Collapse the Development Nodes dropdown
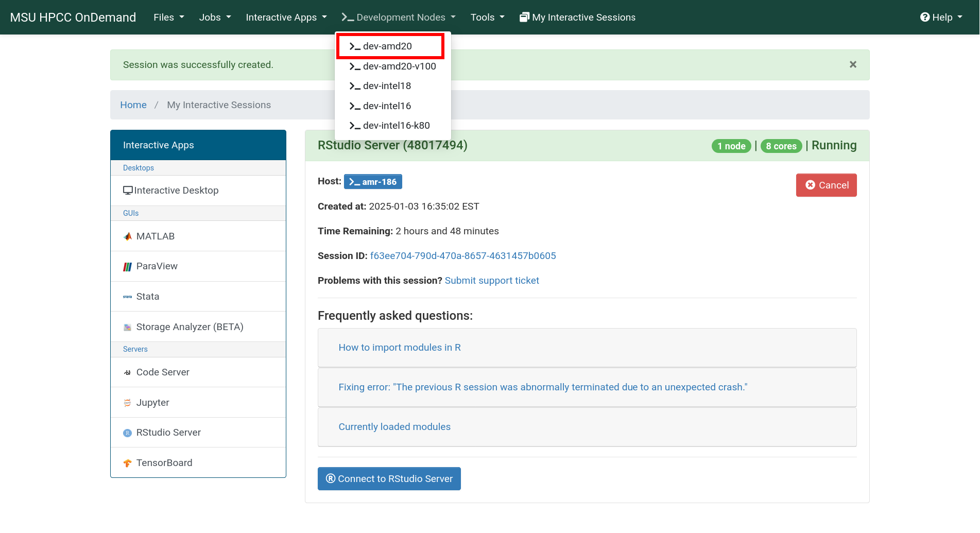Viewport: 980px width, 533px height. [399, 18]
